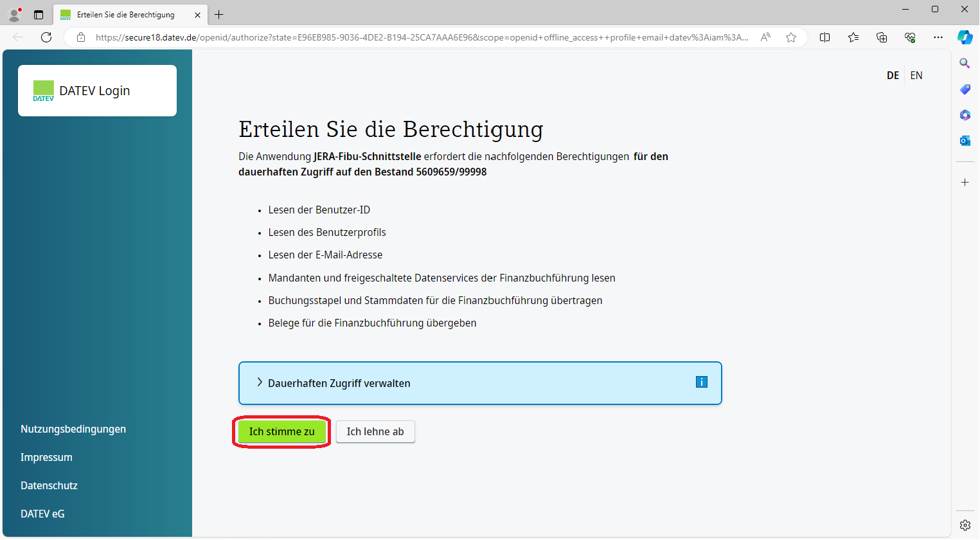The width and height of the screenshot is (980, 540).
Task: Open Outlook icon in Edge sidebar
Action: pyautogui.click(x=965, y=141)
